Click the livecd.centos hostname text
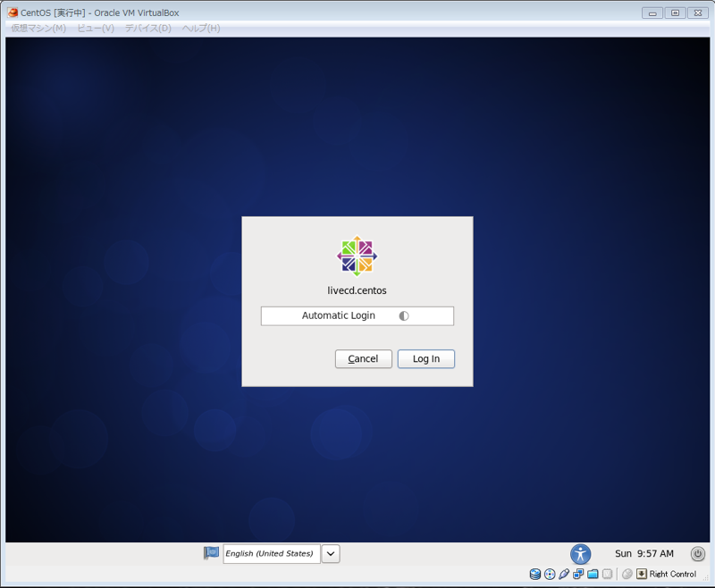715x588 pixels. 357,290
